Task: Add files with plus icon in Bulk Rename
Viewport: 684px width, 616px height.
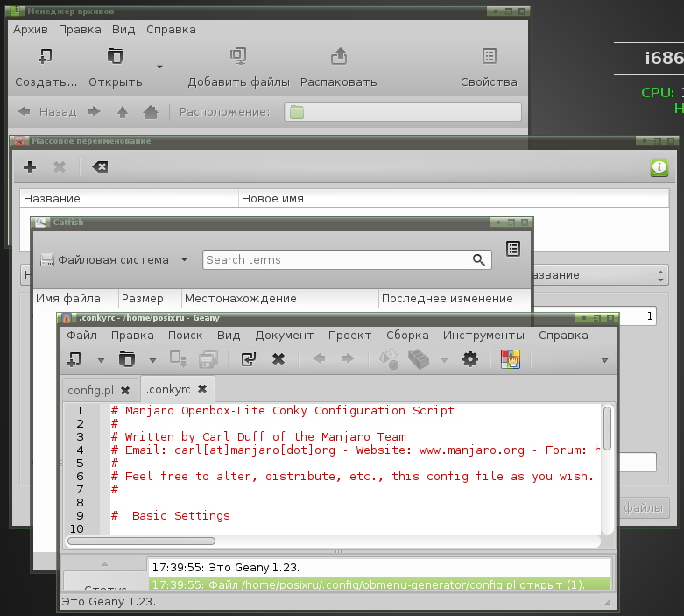Action: (x=30, y=166)
